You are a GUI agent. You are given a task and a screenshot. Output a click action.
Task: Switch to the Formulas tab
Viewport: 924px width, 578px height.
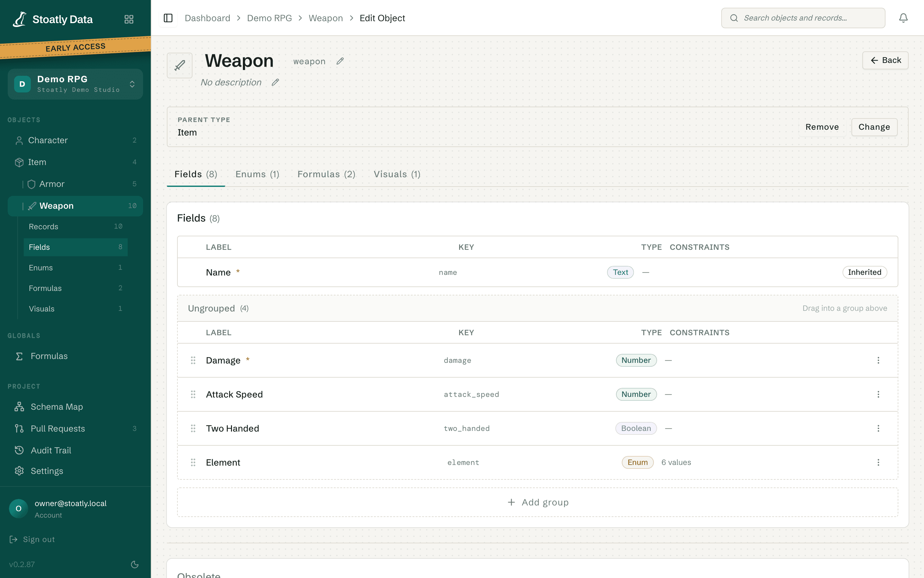pyautogui.click(x=327, y=174)
